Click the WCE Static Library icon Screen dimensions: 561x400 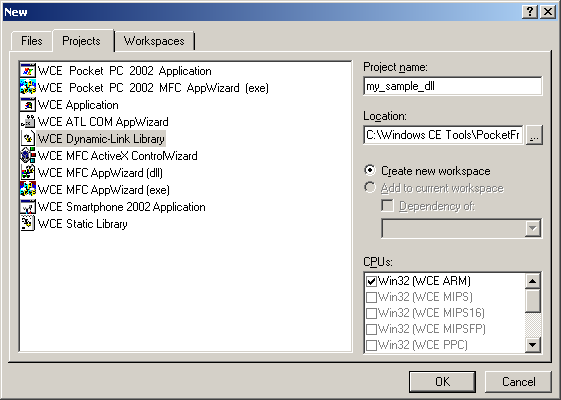28,224
